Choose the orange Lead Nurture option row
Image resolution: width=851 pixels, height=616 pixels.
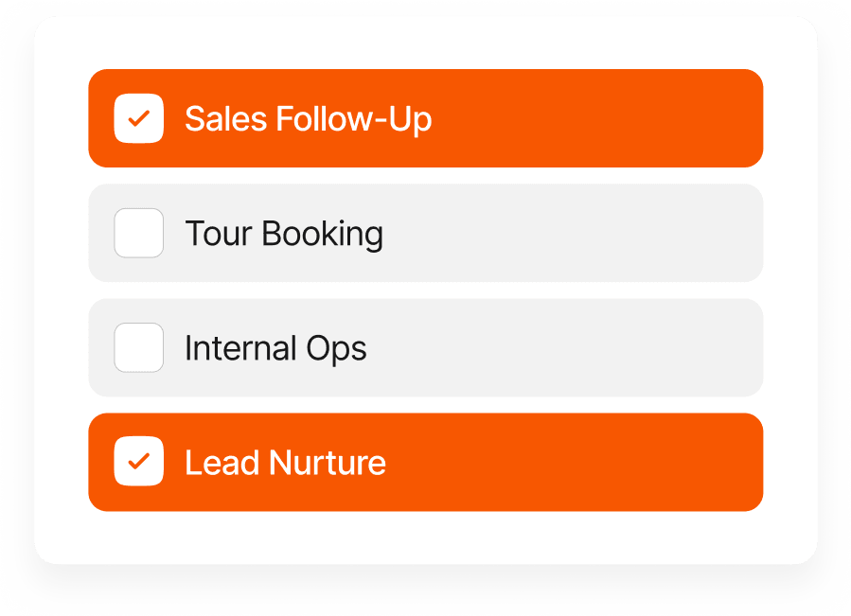click(x=568, y=462)
